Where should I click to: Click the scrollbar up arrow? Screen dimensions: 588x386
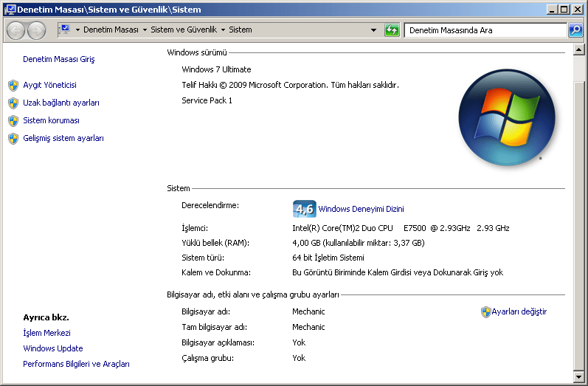pos(578,49)
